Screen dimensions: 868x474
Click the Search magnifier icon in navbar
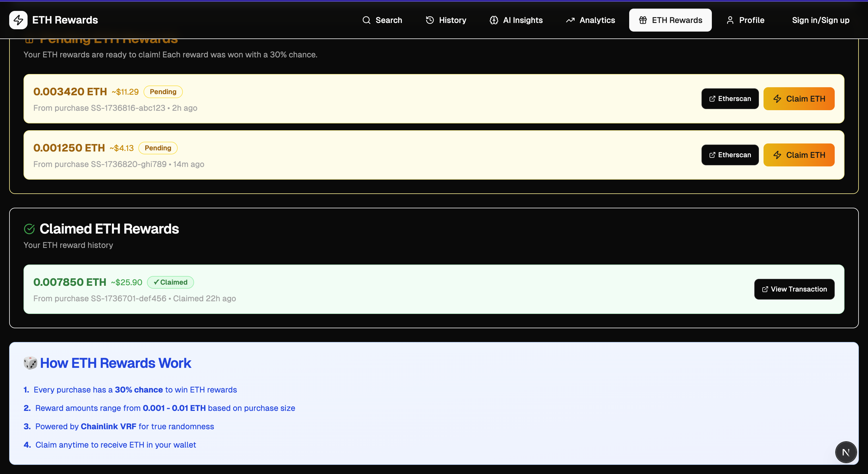pos(366,20)
